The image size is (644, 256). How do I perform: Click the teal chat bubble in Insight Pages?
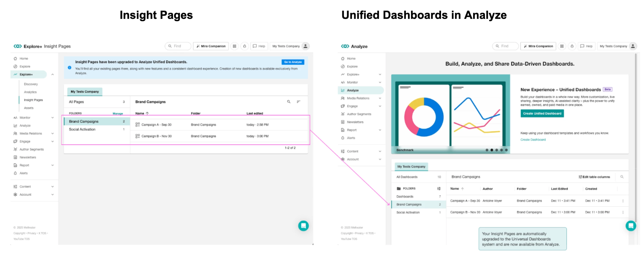click(303, 226)
